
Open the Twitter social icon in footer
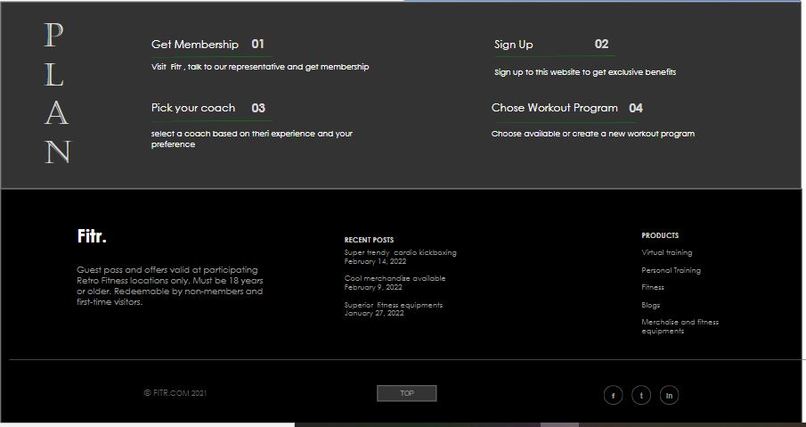[x=641, y=395]
